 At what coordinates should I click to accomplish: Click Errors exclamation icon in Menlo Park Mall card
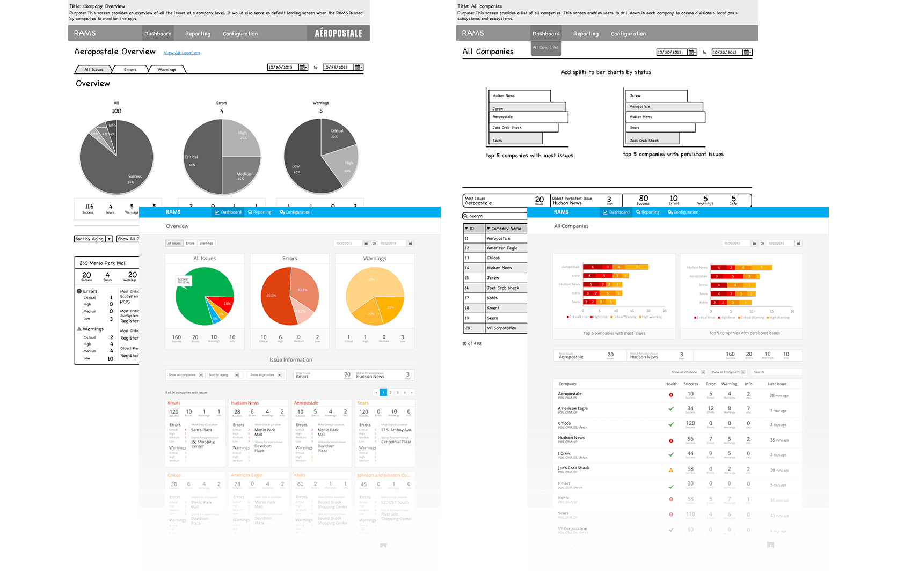click(79, 291)
